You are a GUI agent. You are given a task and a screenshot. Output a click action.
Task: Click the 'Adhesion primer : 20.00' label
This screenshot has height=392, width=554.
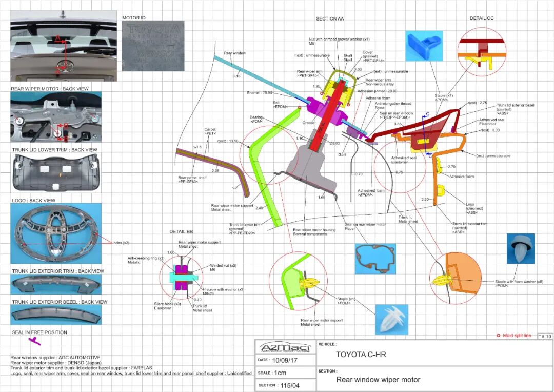tap(378, 91)
